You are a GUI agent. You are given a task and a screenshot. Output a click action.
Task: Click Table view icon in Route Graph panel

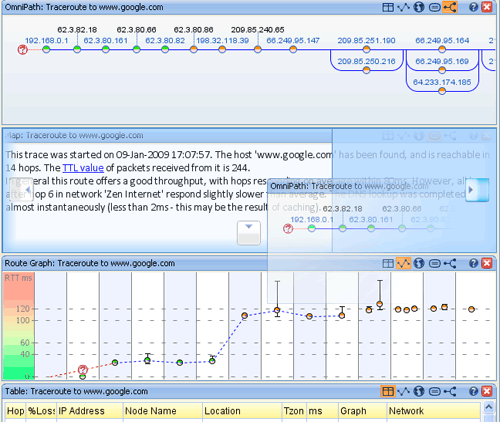[388, 263]
